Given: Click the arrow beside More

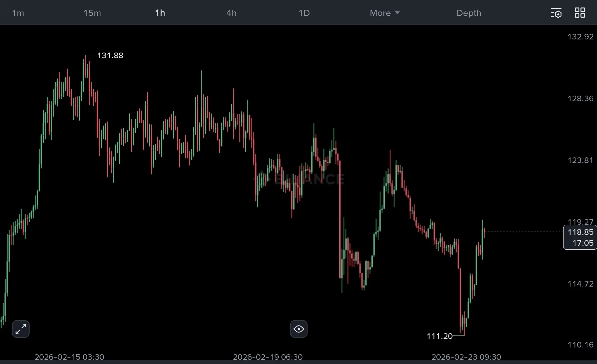Looking at the screenshot, I should (x=397, y=13).
